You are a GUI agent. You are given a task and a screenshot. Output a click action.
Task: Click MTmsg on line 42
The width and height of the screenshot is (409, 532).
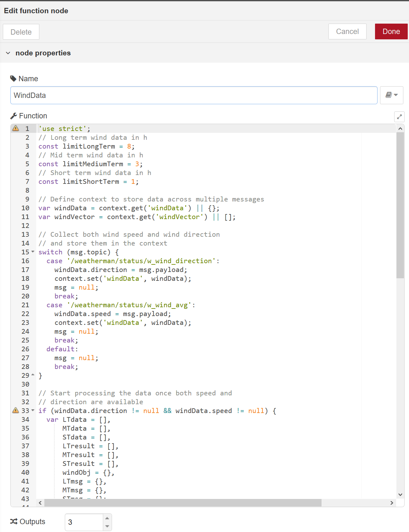(x=73, y=490)
